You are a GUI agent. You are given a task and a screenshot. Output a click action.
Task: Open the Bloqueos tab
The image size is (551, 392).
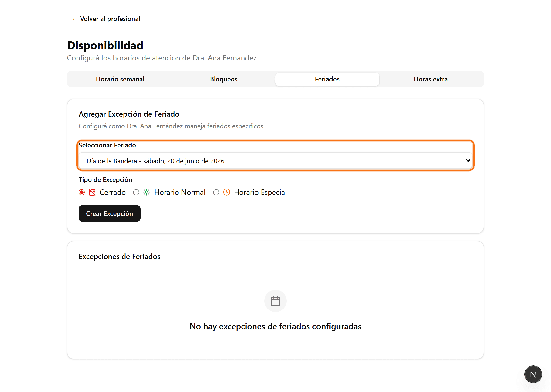pyautogui.click(x=224, y=79)
